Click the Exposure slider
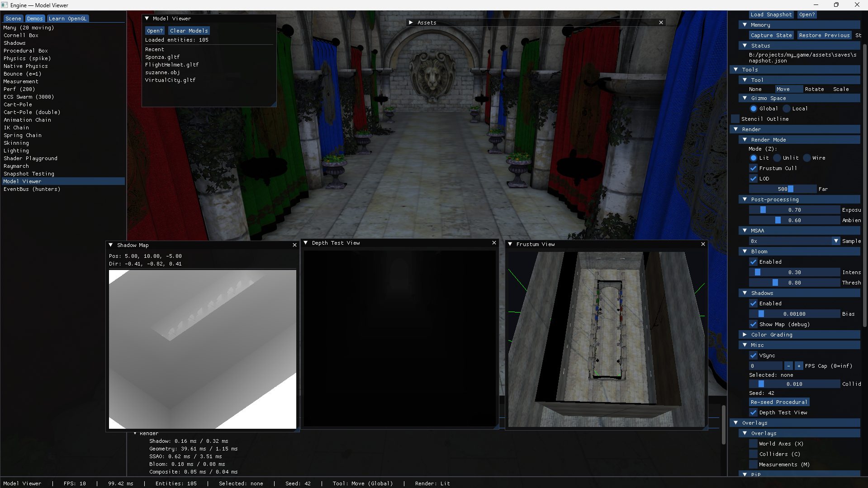 click(x=794, y=210)
